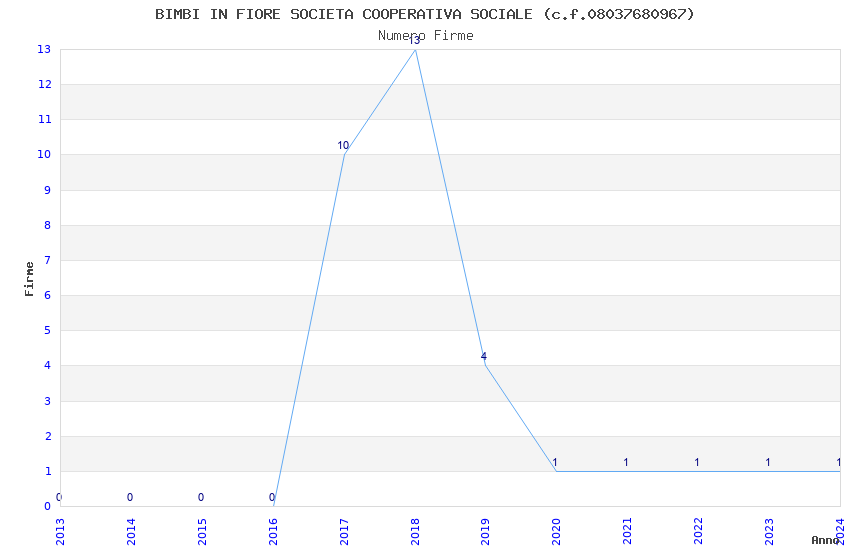Click the data label 1 above 2022

point(697,462)
